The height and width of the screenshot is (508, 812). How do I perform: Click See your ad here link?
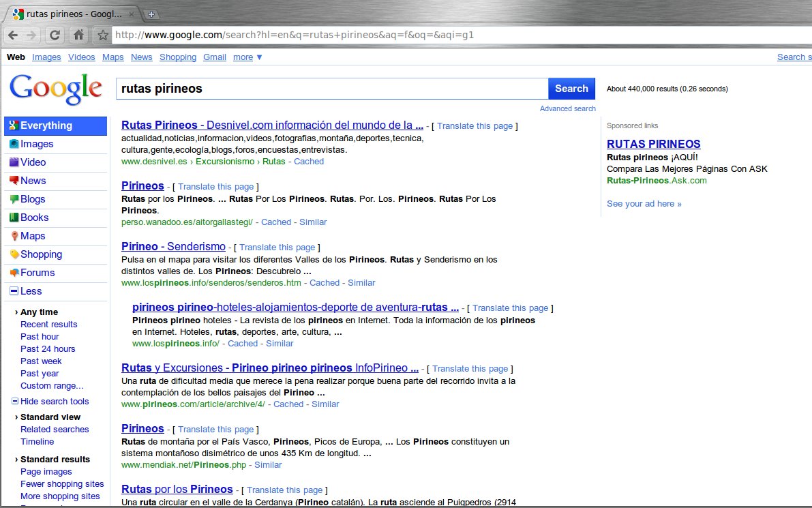point(644,203)
